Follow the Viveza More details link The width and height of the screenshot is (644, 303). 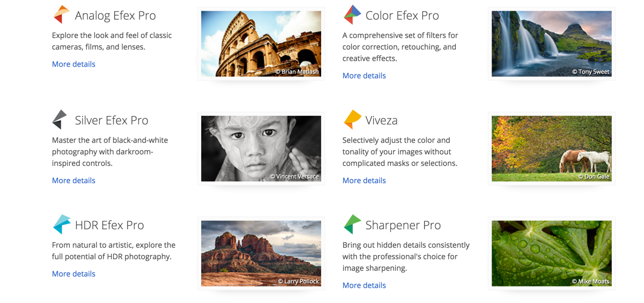coord(364,181)
